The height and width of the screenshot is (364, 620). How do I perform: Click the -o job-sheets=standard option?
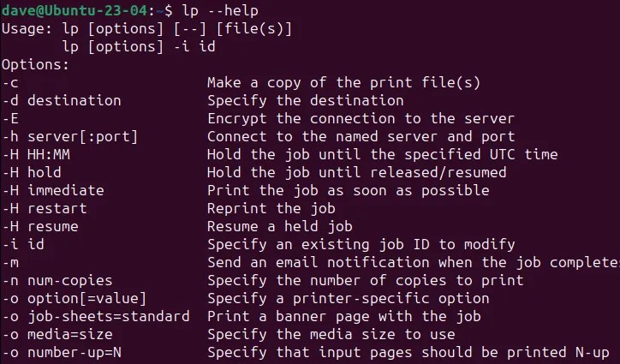96,316
